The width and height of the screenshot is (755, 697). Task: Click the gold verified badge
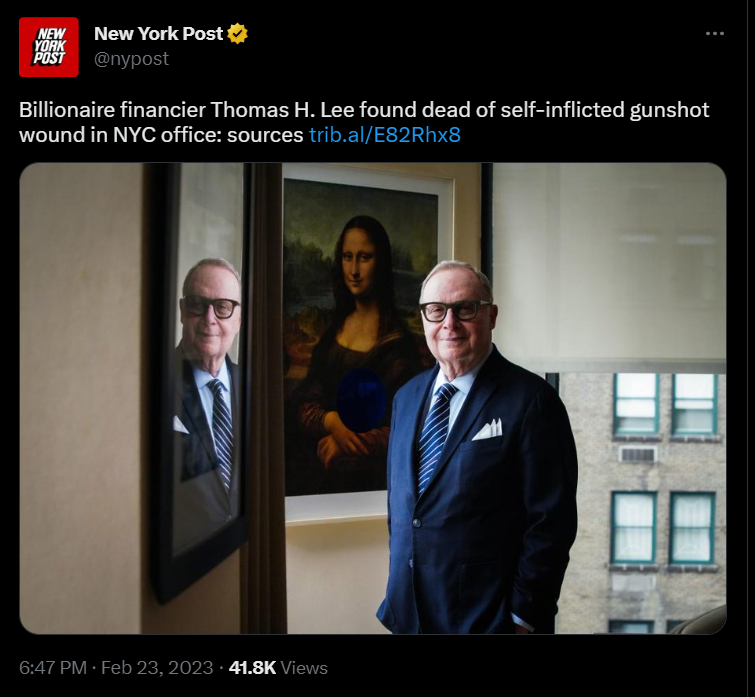237,34
